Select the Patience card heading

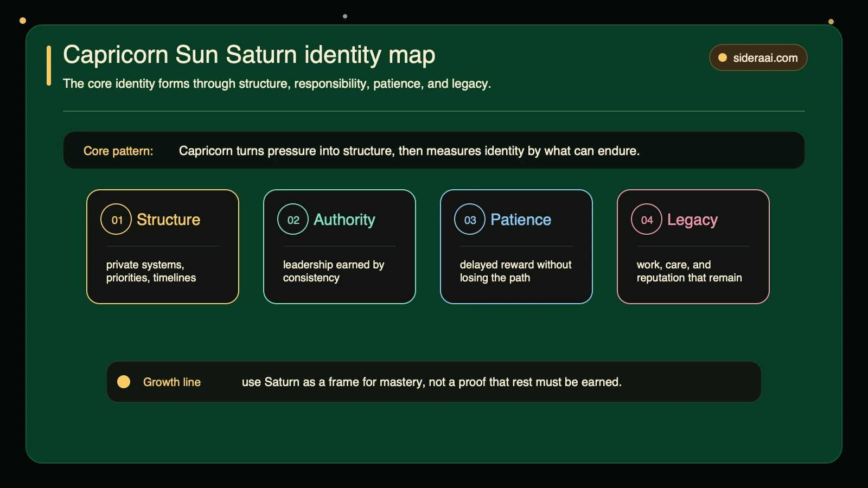521,220
